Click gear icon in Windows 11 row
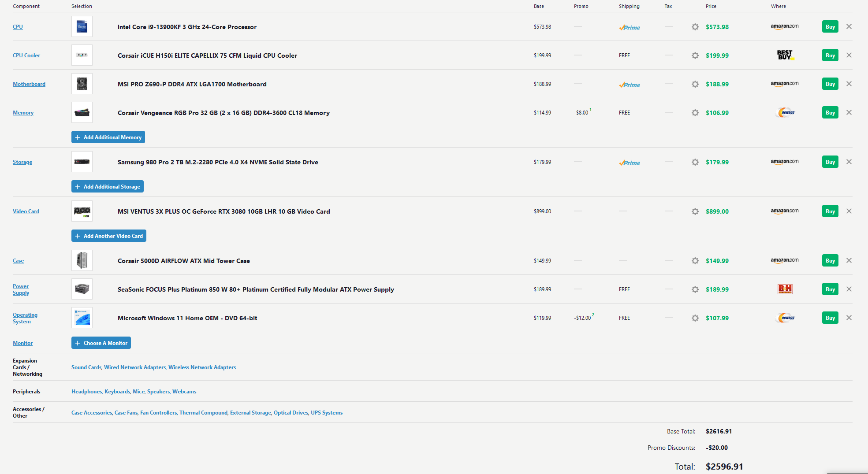868x474 pixels. pyautogui.click(x=695, y=318)
